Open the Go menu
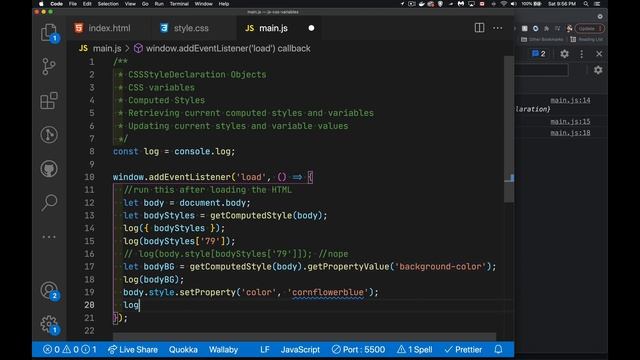Image resolution: width=640 pixels, height=360 pixels. pos(145,4)
